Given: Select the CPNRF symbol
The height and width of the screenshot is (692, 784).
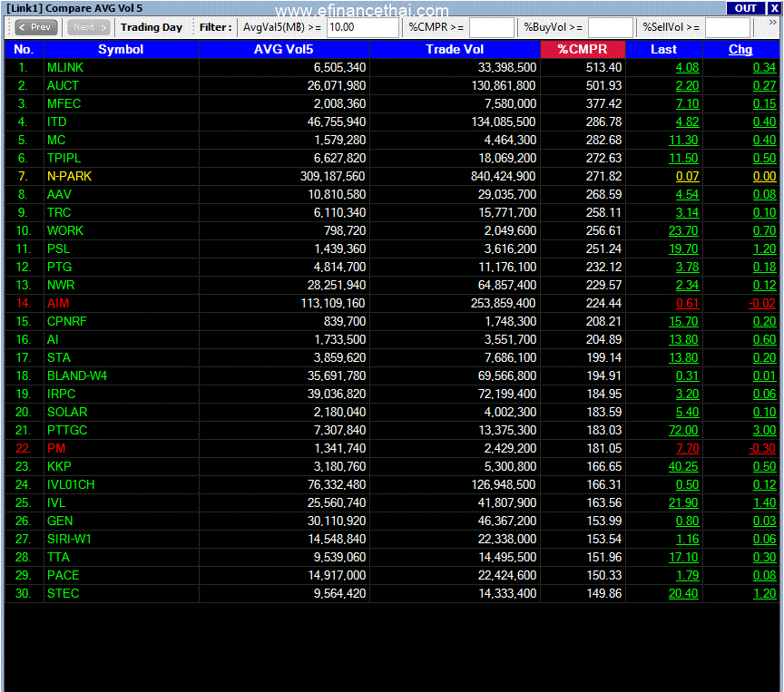Looking at the screenshot, I should 67,321.
